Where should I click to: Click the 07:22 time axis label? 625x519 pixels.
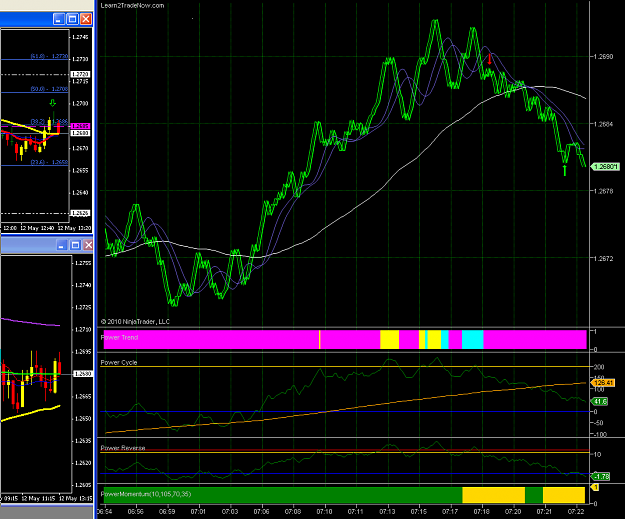(576, 511)
